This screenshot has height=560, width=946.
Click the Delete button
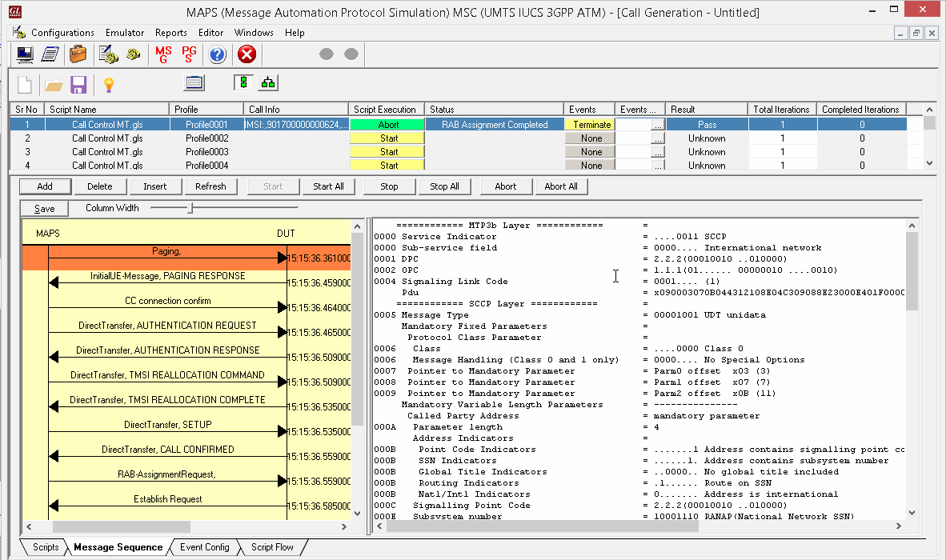tap(99, 186)
